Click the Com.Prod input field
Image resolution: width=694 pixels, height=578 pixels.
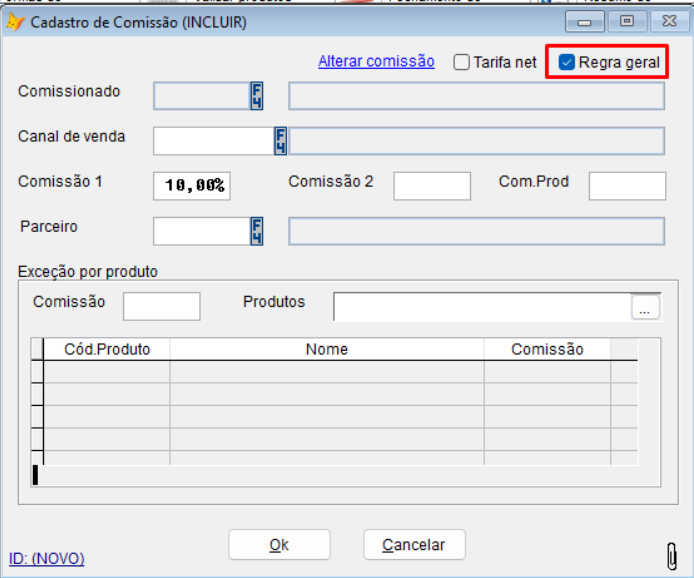coord(627,186)
